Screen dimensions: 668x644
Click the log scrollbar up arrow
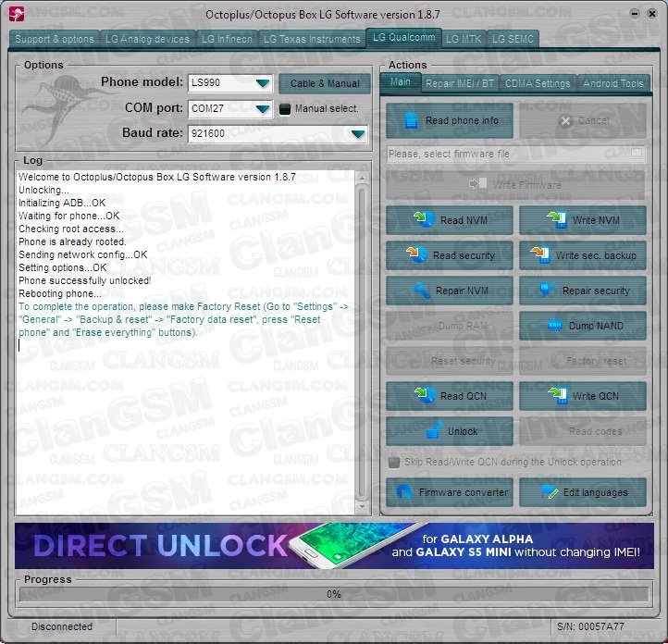[x=362, y=178]
